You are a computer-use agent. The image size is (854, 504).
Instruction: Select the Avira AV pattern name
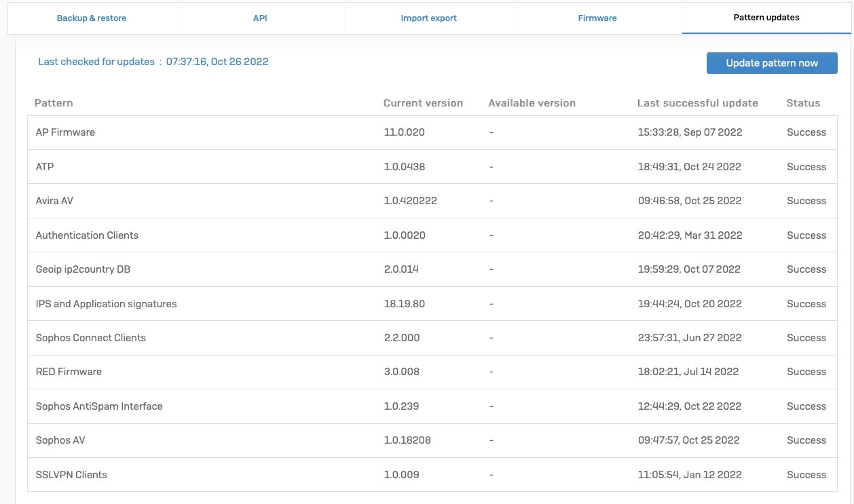point(54,201)
